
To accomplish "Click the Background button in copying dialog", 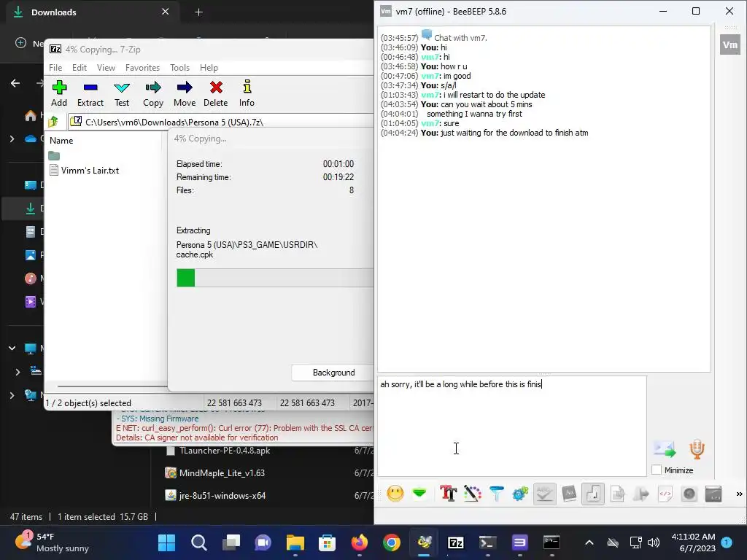I will tap(333, 373).
